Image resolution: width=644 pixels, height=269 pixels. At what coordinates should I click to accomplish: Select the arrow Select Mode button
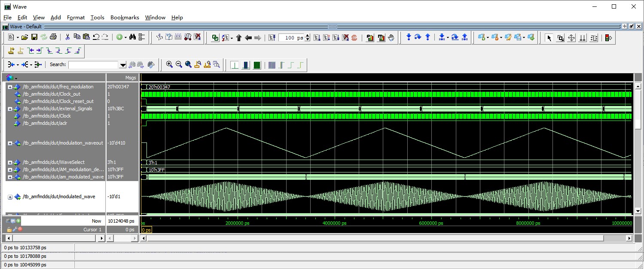pos(549,38)
